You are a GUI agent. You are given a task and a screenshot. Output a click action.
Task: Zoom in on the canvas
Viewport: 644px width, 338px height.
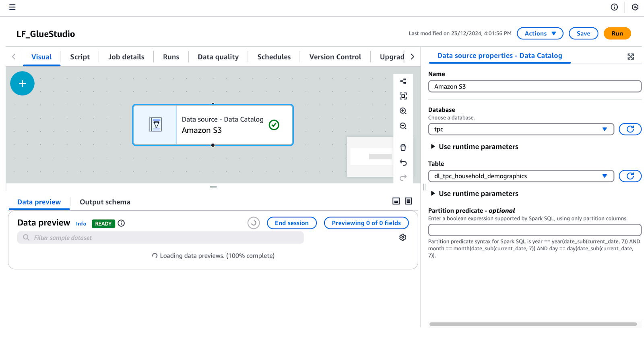[403, 111]
